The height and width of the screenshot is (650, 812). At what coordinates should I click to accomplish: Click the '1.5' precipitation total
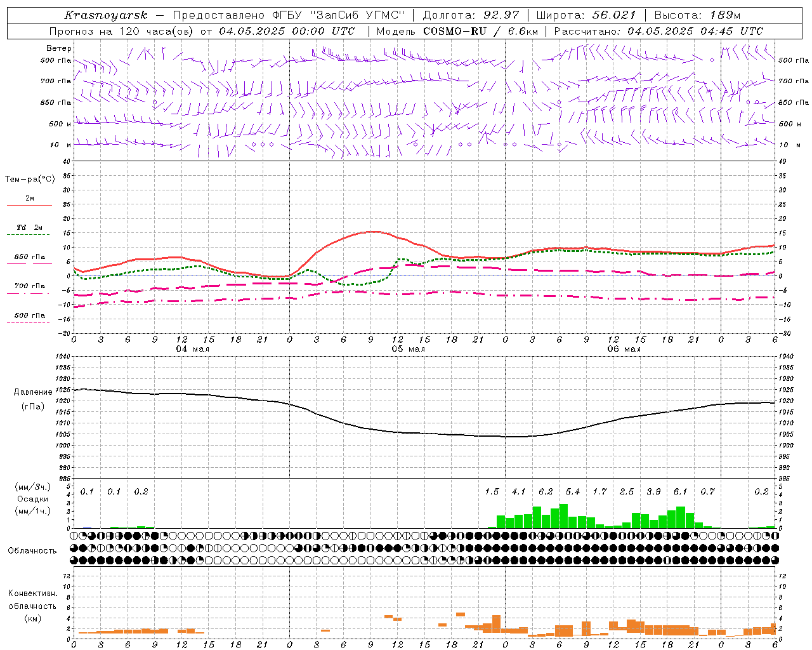(x=492, y=492)
